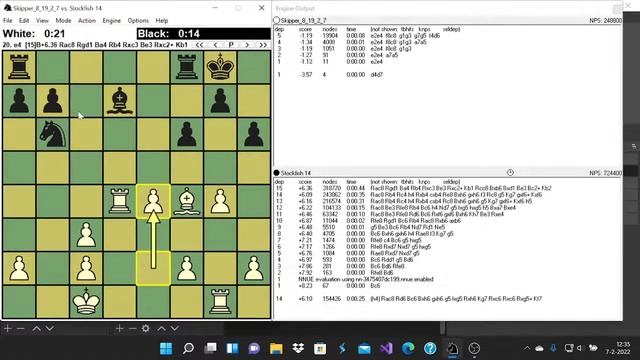Open the gear settings icon below the board
640x360 pixels.
146,328
